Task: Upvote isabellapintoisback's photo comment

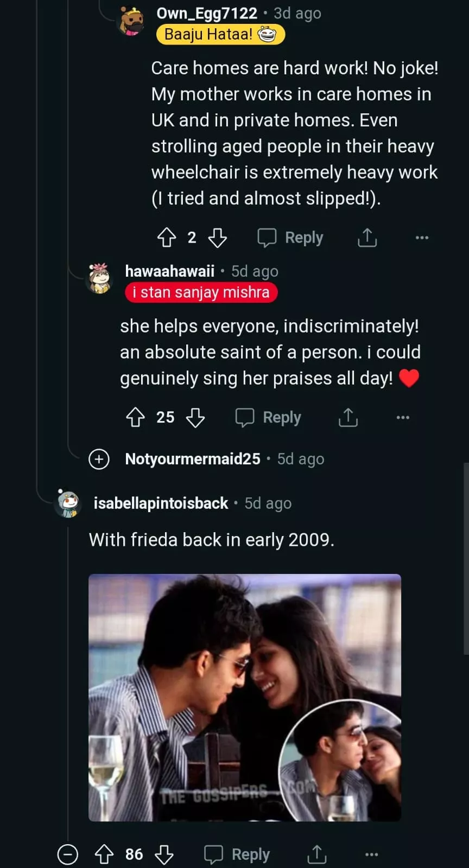Action: pos(104,854)
